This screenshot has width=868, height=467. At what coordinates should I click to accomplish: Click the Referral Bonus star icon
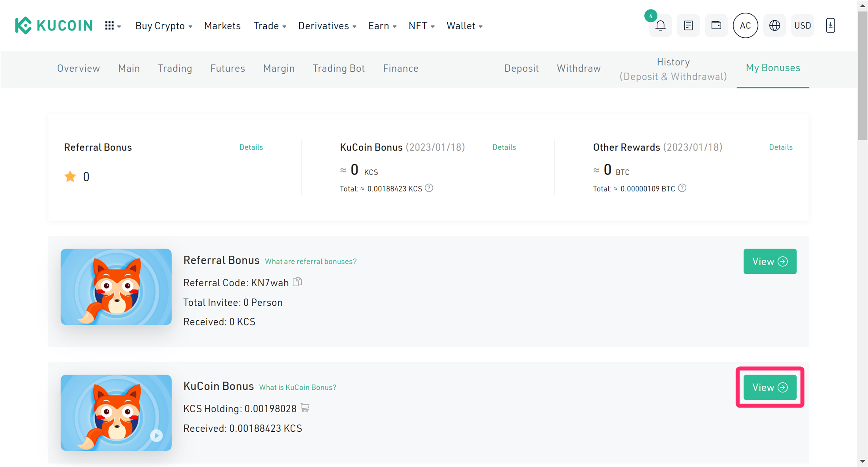point(70,176)
